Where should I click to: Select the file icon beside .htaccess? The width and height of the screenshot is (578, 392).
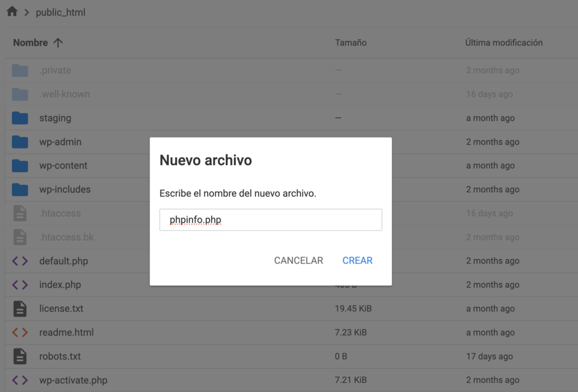click(19, 213)
